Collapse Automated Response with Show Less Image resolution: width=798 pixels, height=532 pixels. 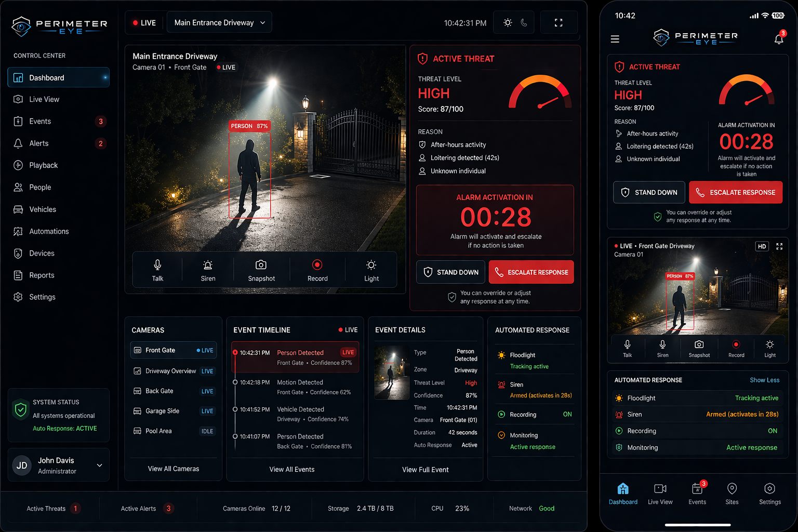point(764,380)
